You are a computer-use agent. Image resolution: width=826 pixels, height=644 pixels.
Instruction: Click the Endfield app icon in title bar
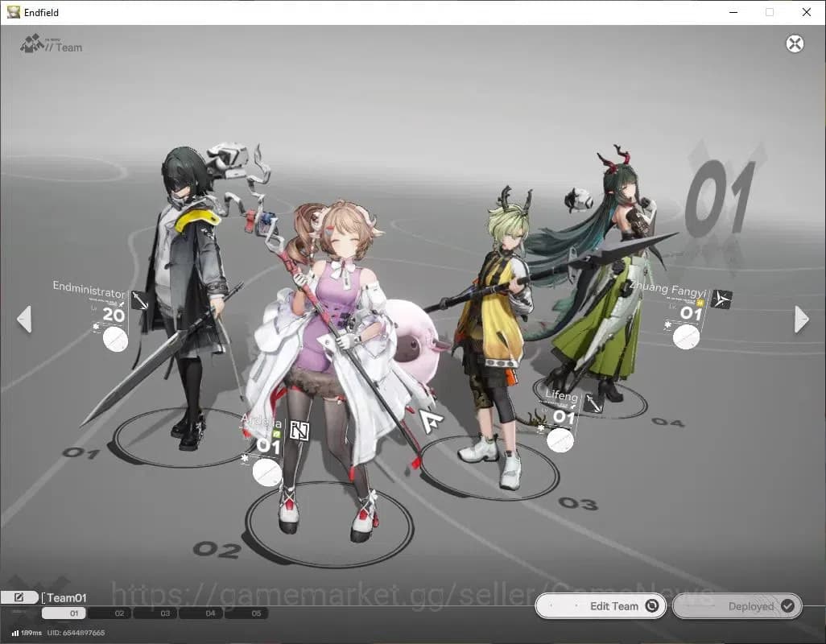click(x=13, y=12)
